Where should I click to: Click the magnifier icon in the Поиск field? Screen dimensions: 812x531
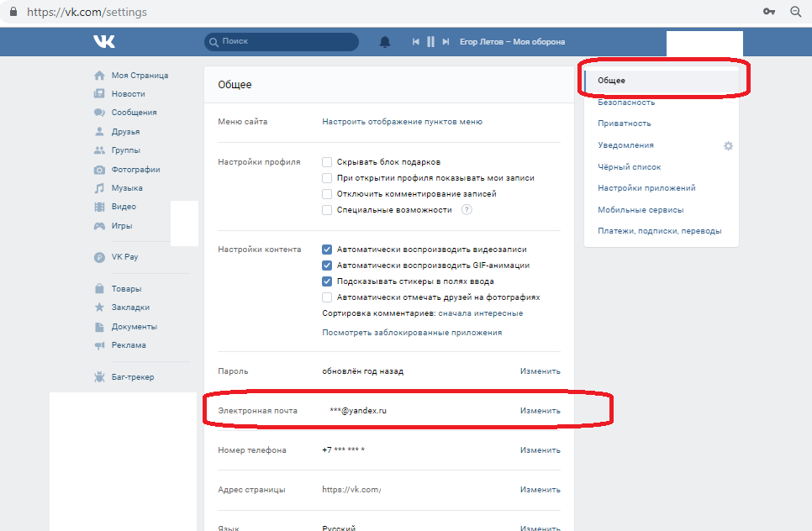pyautogui.click(x=214, y=42)
